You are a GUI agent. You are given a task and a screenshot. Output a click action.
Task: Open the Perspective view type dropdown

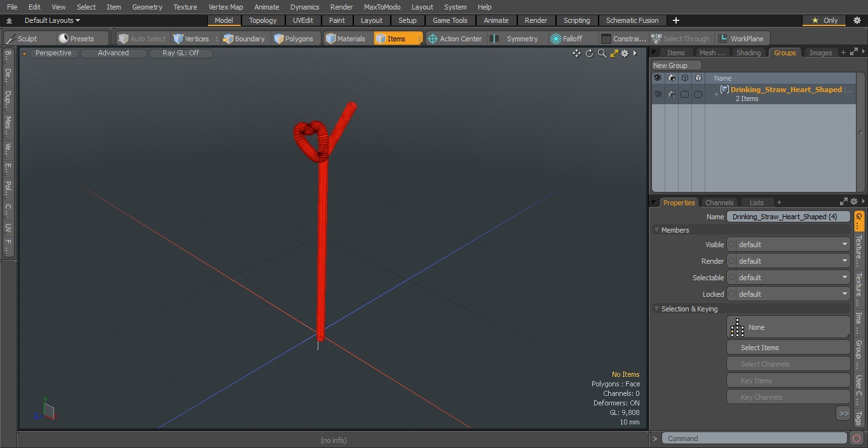[x=53, y=53]
